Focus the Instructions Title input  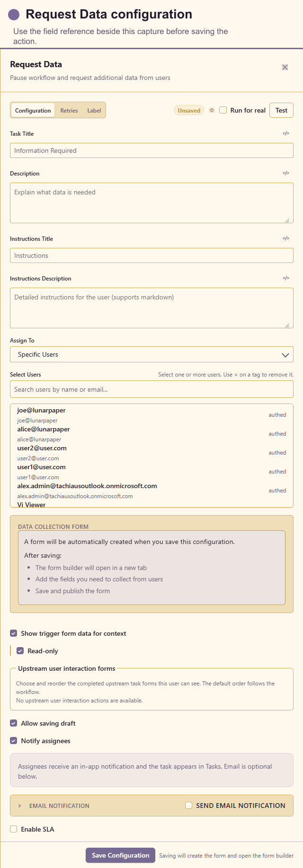(x=151, y=255)
